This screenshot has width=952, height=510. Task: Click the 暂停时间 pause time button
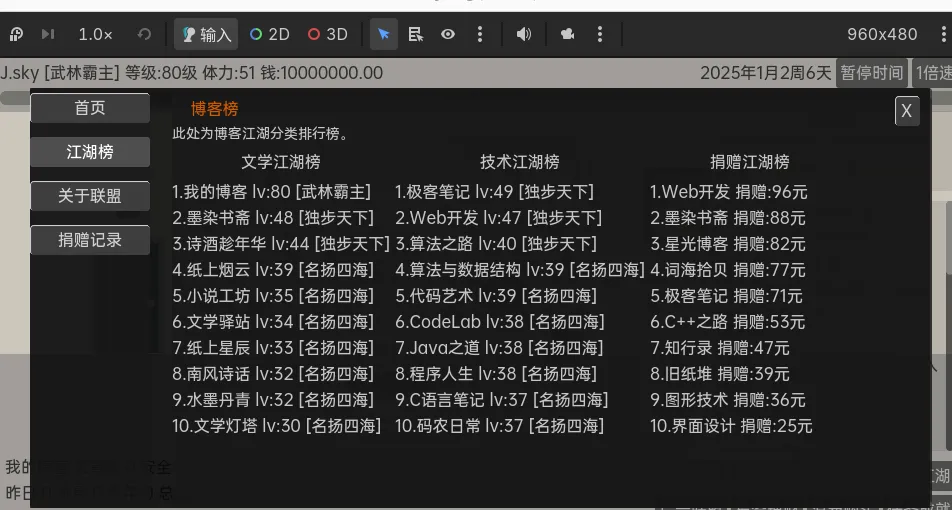coord(871,73)
